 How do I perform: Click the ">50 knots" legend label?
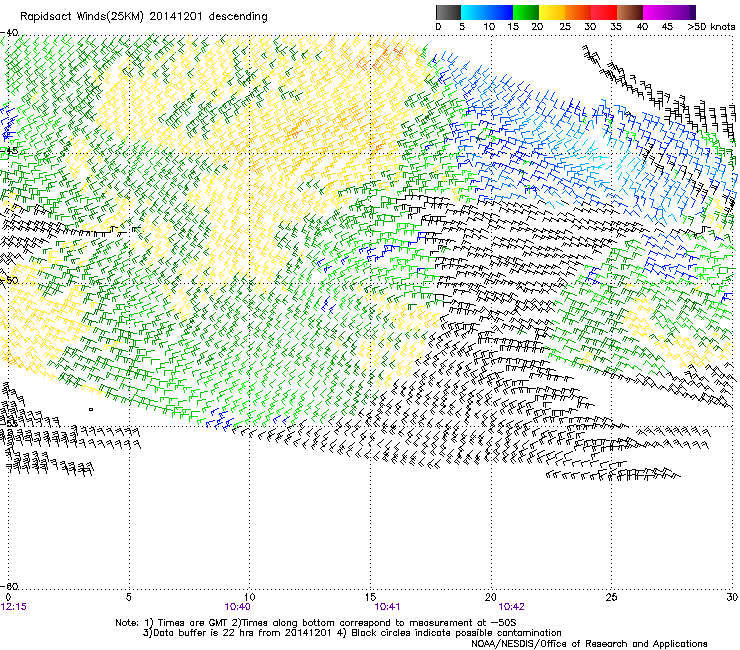click(x=711, y=27)
